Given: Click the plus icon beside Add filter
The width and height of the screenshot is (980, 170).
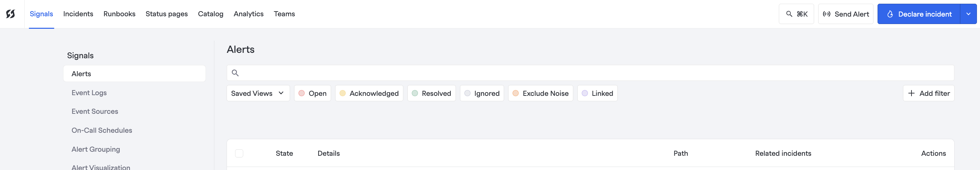Looking at the screenshot, I should pyautogui.click(x=911, y=93).
